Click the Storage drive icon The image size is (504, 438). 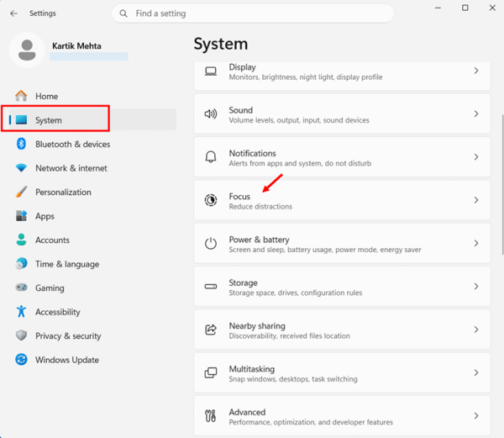211,286
